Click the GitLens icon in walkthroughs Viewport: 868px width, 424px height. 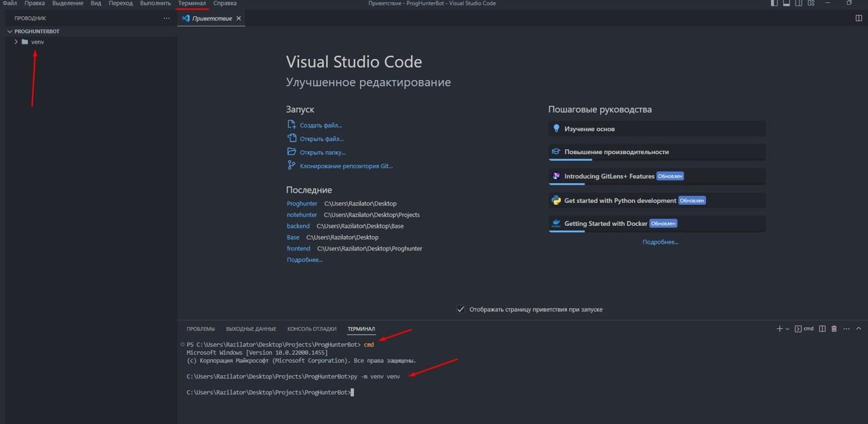pyautogui.click(x=556, y=176)
